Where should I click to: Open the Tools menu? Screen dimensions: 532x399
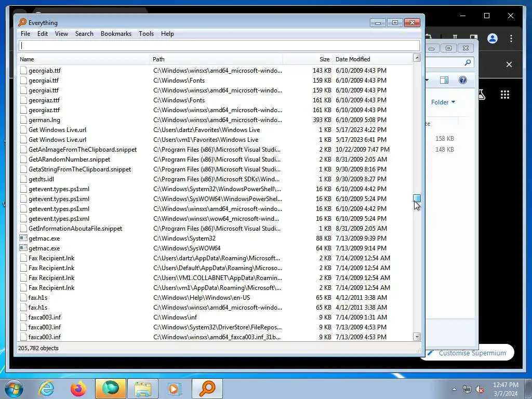point(146,34)
